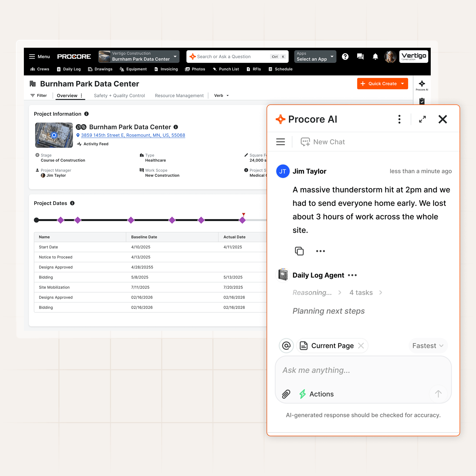Expand the 4 tasks list
The width and height of the screenshot is (476, 476).
coord(366,292)
